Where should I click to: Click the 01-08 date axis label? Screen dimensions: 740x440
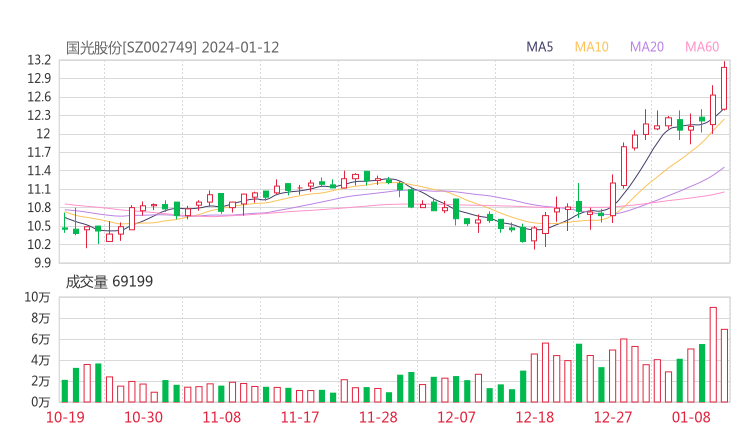(691, 417)
